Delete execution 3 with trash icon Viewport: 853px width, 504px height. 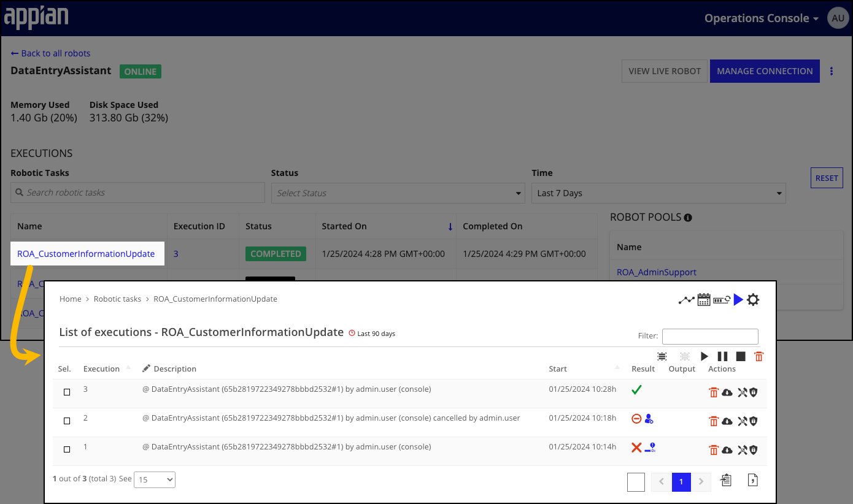tap(714, 392)
